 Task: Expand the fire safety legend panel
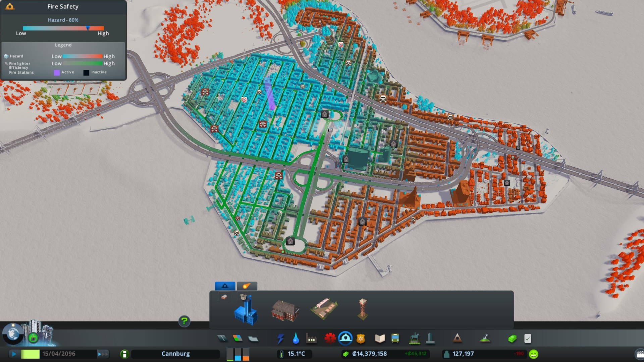click(64, 44)
